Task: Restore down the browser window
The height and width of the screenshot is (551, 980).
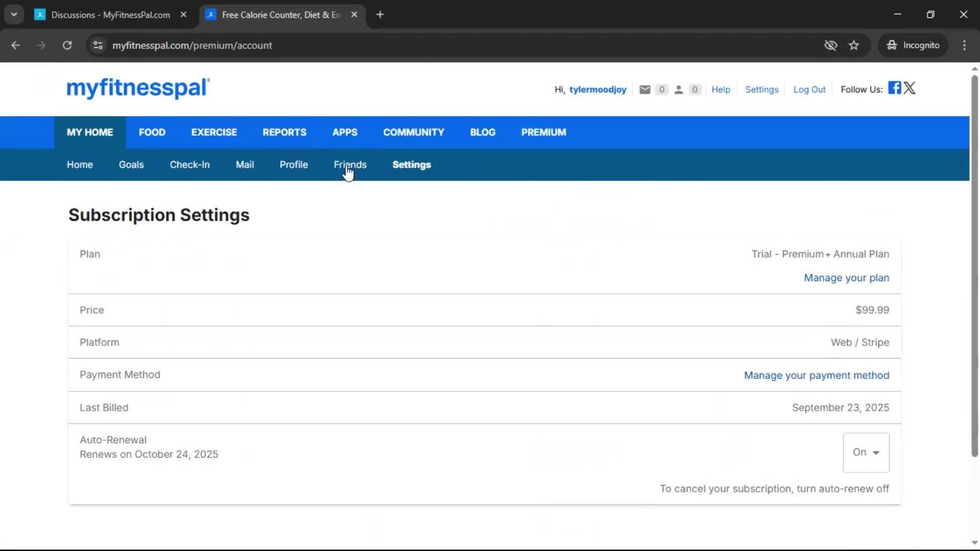Action: tap(930, 15)
